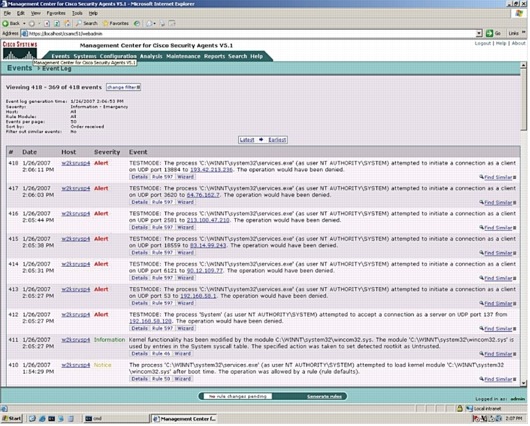Screen dimensions: 530x426
Task: Click the IE Forward arrow button
Action: 32,23
